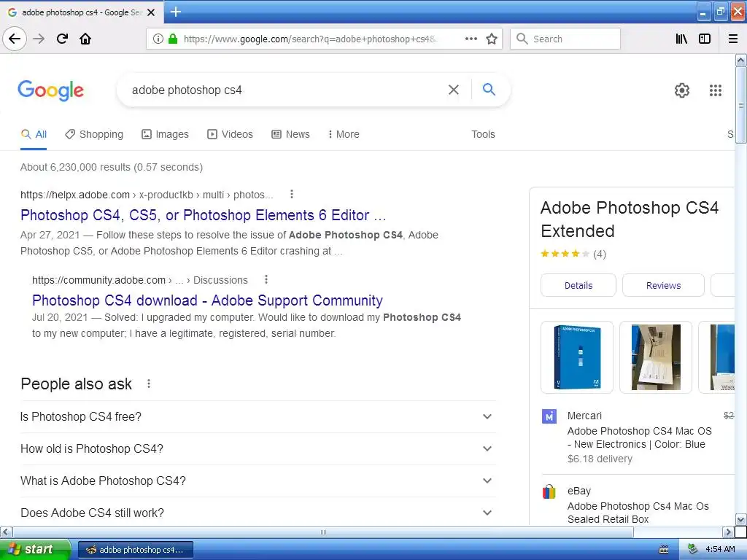Click the browser forward arrow
Screen dimensions: 747x560
point(39,39)
